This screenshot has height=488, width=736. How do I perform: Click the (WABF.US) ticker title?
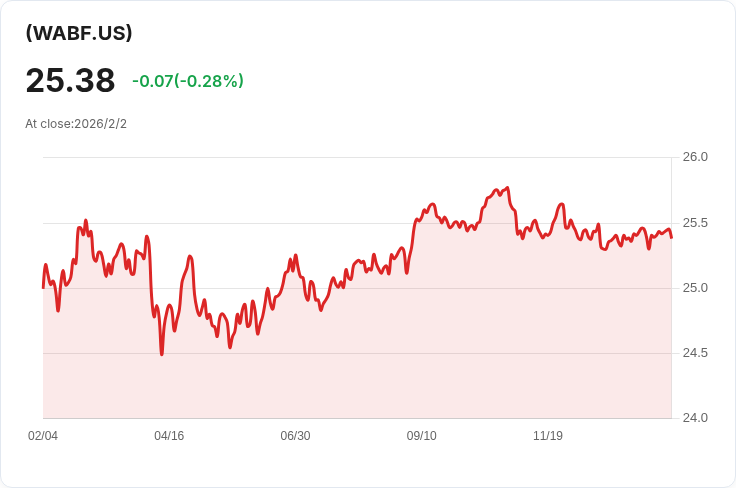click(x=79, y=33)
